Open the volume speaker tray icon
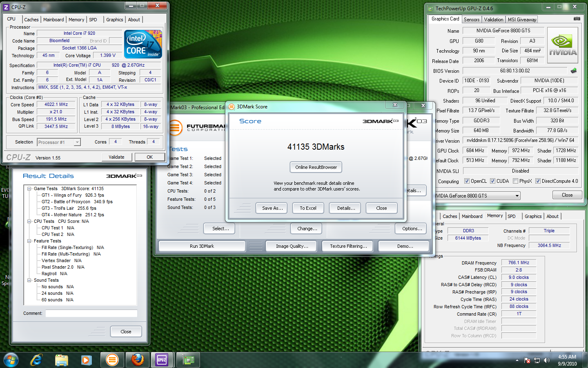The image size is (588, 368). tap(547, 360)
